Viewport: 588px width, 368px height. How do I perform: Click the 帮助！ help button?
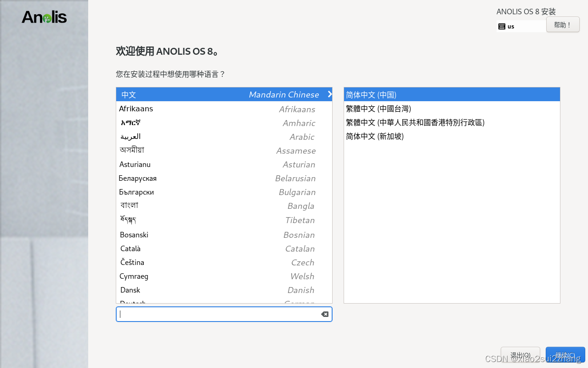563,24
